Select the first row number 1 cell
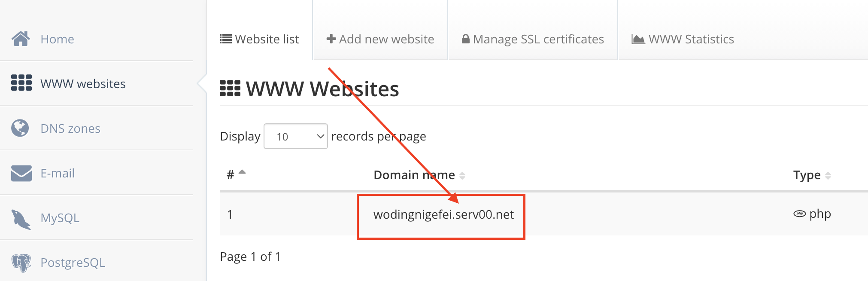This screenshot has height=281, width=868. 230,214
